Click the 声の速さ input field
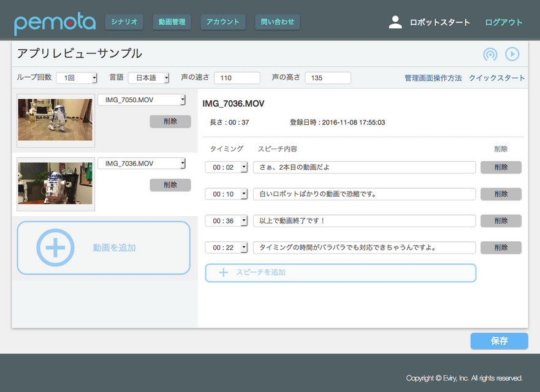 [237, 78]
